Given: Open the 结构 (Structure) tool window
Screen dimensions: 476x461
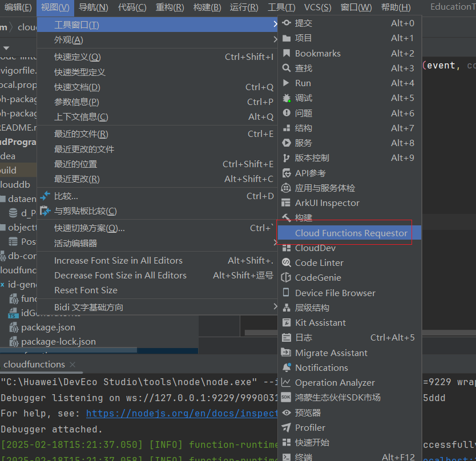Looking at the screenshot, I should [x=349, y=128].
